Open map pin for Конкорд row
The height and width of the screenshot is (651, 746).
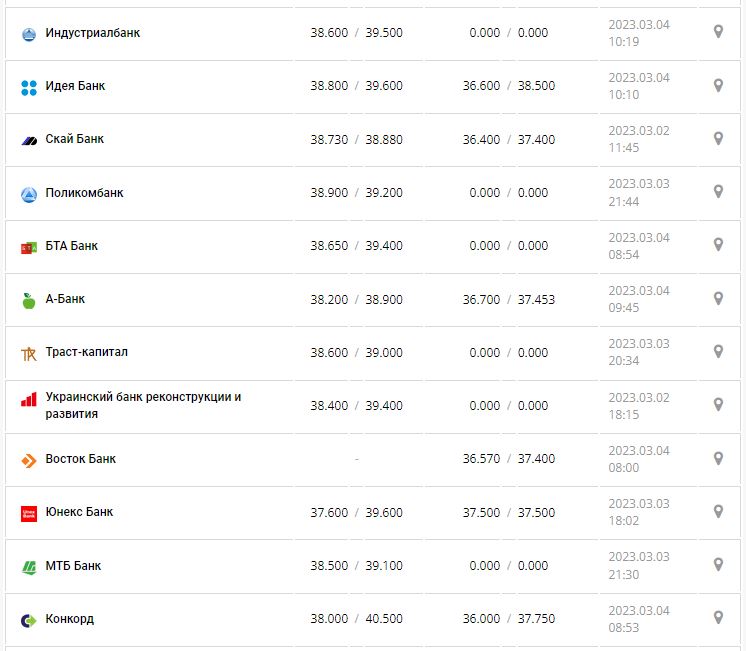coord(718,617)
